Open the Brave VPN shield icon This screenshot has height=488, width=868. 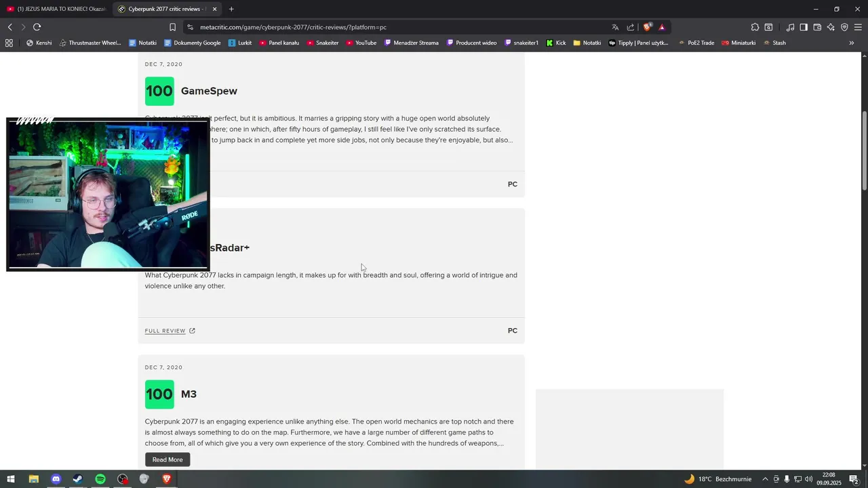click(844, 27)
